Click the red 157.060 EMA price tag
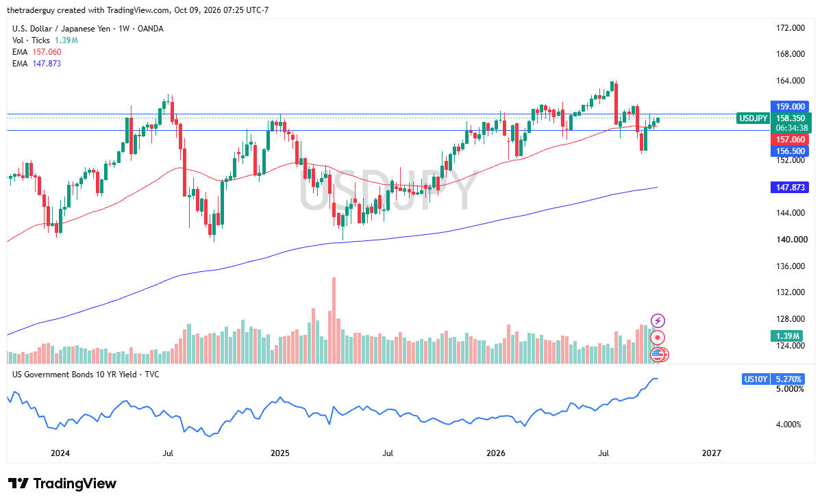The image size is (822, 504). click(790, 140)
